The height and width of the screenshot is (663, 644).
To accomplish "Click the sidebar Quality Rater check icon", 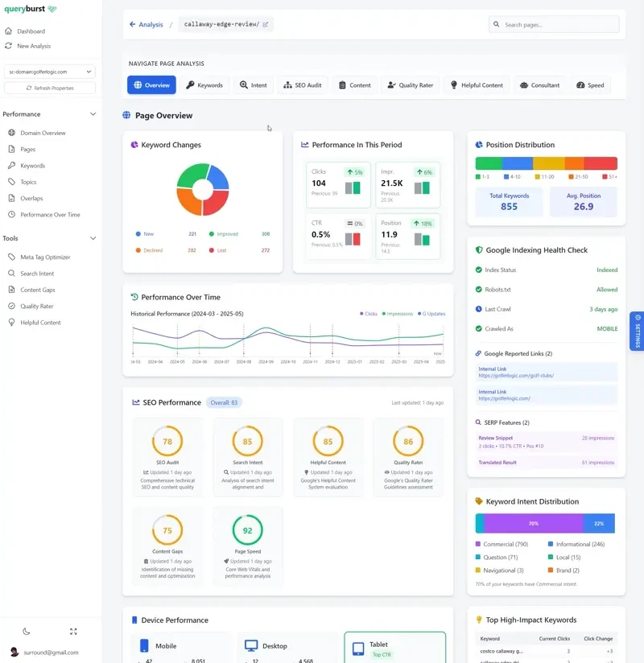I will click(11, 306).
